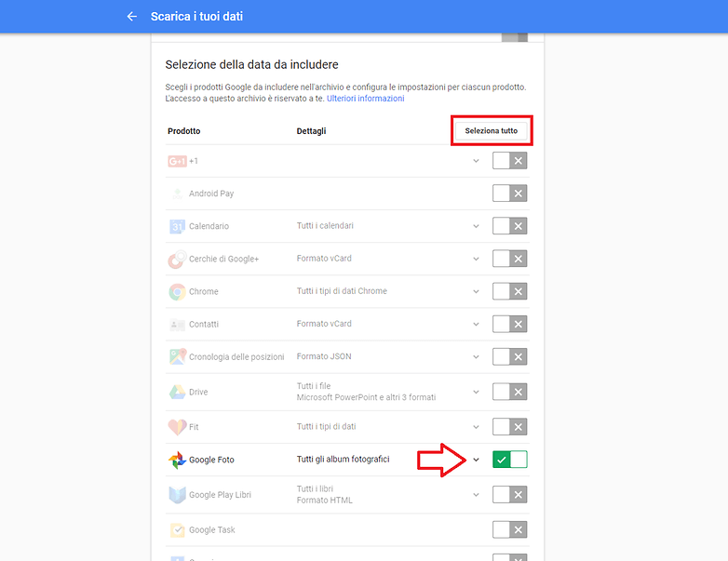Click Tutti i calendari detail text
Image resolution: width=728 pixels, height=561 pixels.
pyautogui.click(x=325, y=226)
